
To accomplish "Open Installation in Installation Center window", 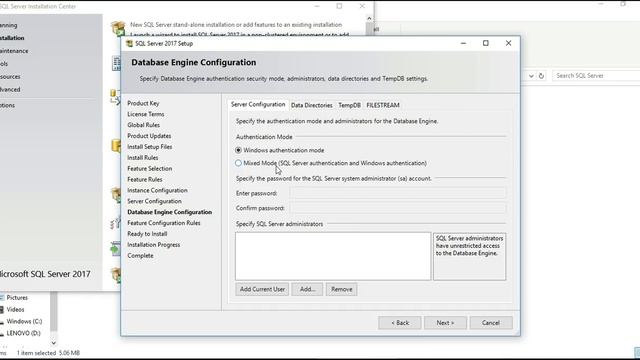I will [12, 38].
